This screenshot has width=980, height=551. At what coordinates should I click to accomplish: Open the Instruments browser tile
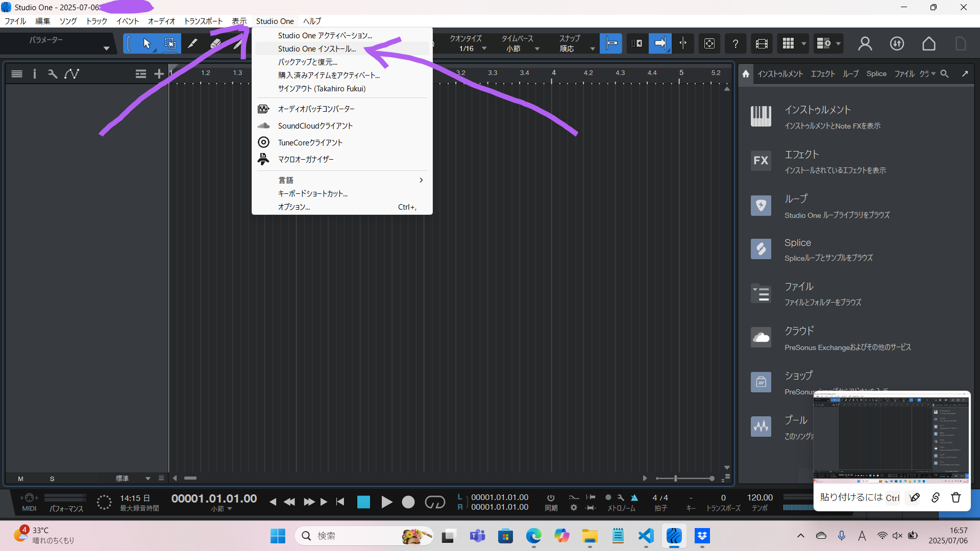(817, 116)
